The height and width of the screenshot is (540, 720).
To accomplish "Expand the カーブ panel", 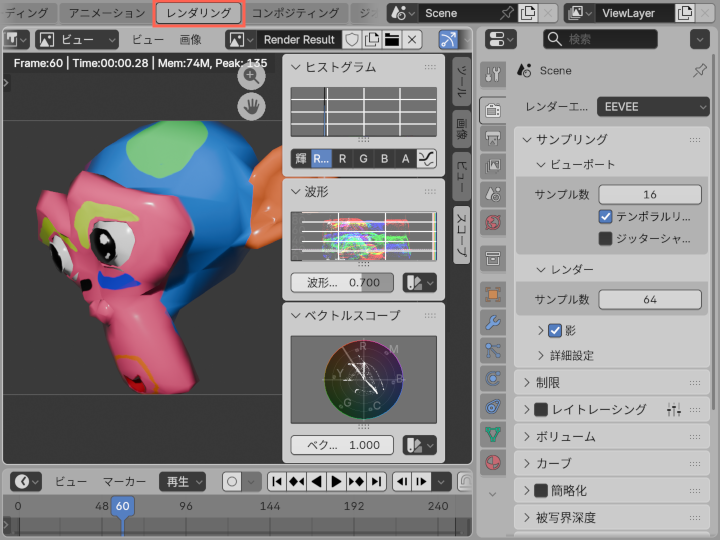I will click(527, 463).
